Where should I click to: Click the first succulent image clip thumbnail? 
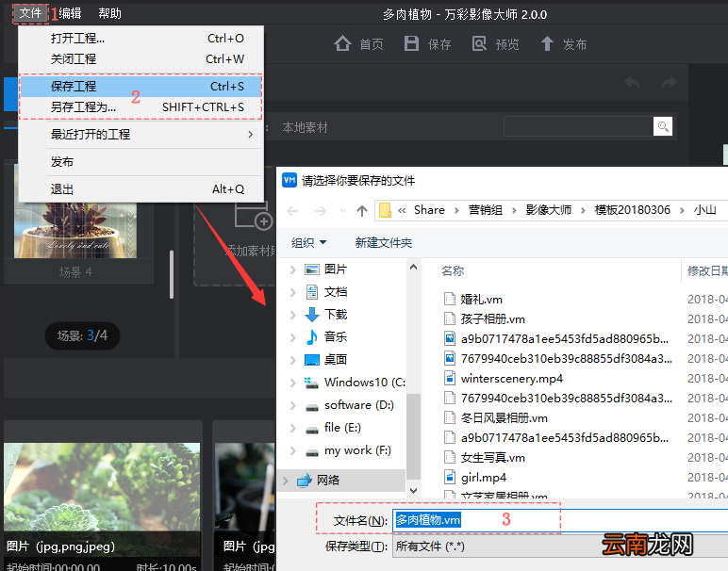tap(102, 499)
